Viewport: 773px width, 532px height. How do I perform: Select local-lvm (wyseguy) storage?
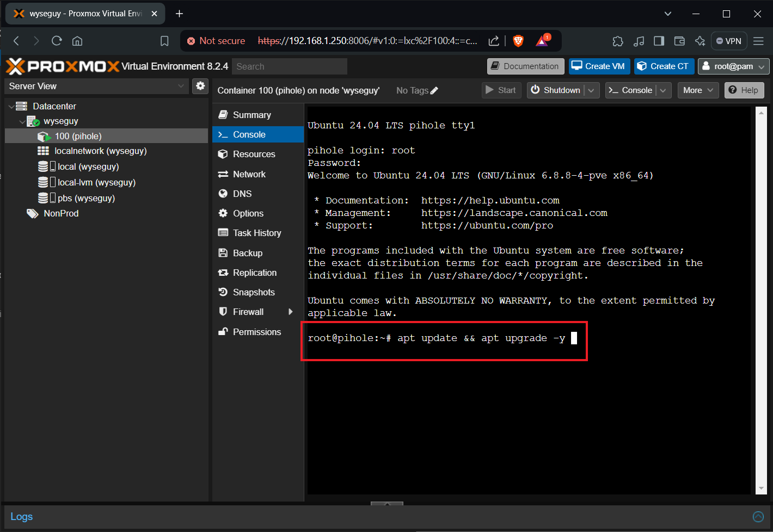pos(107,182)
